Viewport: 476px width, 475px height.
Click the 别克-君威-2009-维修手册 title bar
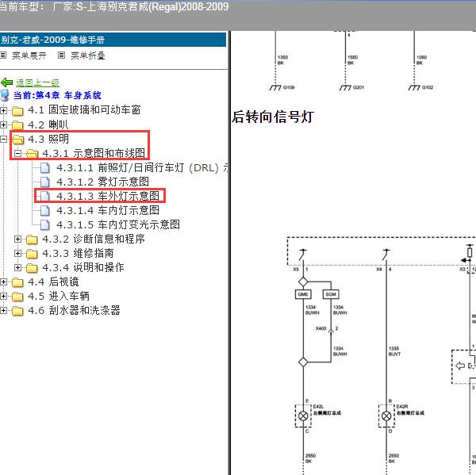[113, 40]
